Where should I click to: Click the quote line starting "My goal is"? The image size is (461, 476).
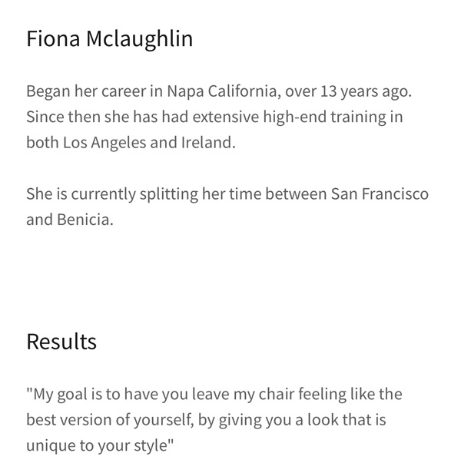214,395
